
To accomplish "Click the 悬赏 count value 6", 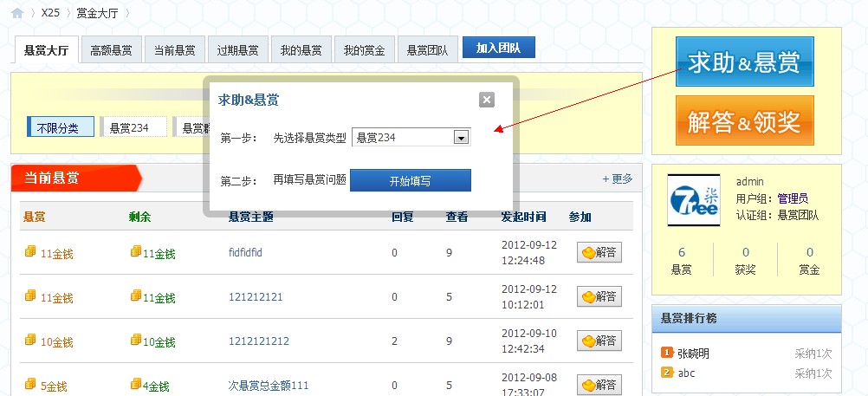I will [x=682, y=252].
